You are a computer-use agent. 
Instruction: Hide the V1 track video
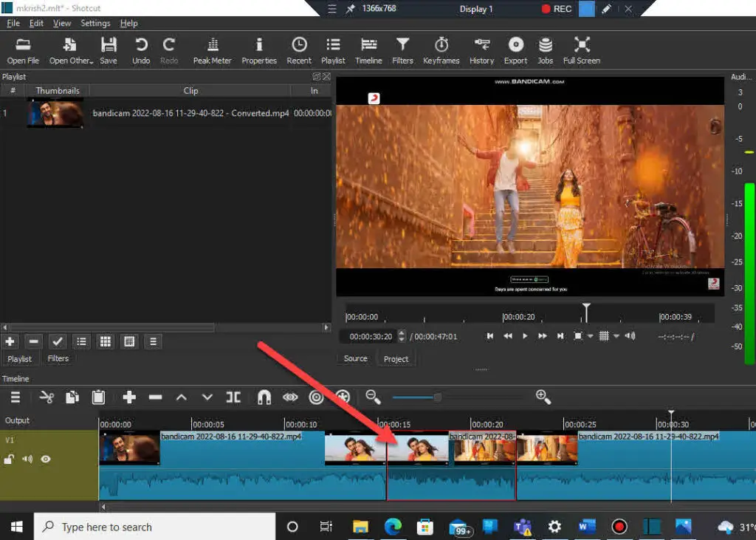(46, 459)
